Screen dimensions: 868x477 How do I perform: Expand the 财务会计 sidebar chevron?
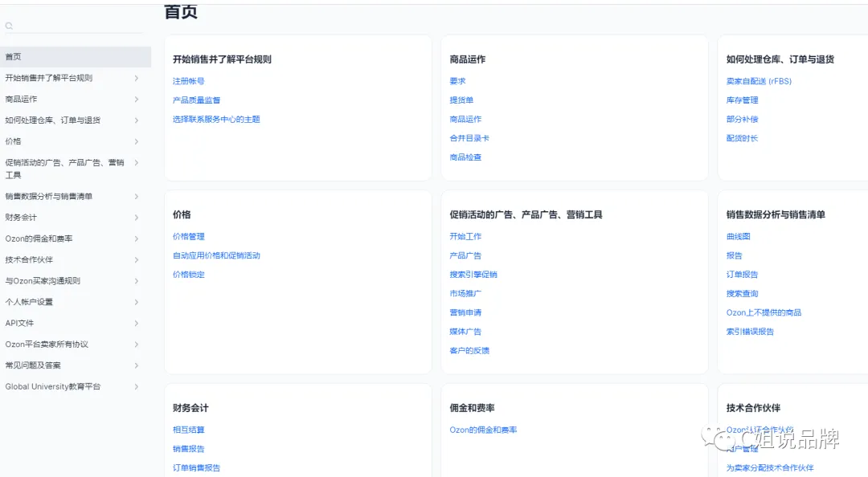pyautogui.click(x=136, y=218)
